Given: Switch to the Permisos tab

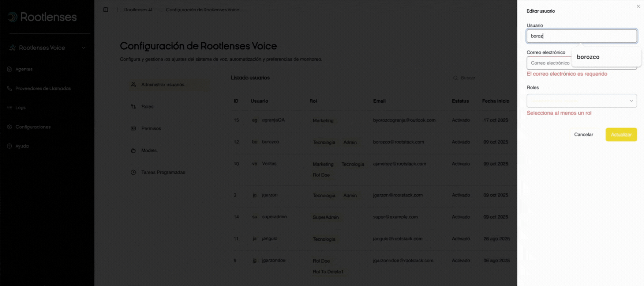Looking at the screenshot, I should click(x=151, y=128).
